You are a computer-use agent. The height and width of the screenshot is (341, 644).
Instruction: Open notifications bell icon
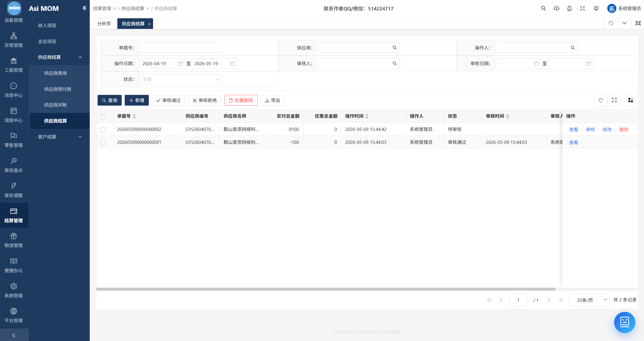569,8
